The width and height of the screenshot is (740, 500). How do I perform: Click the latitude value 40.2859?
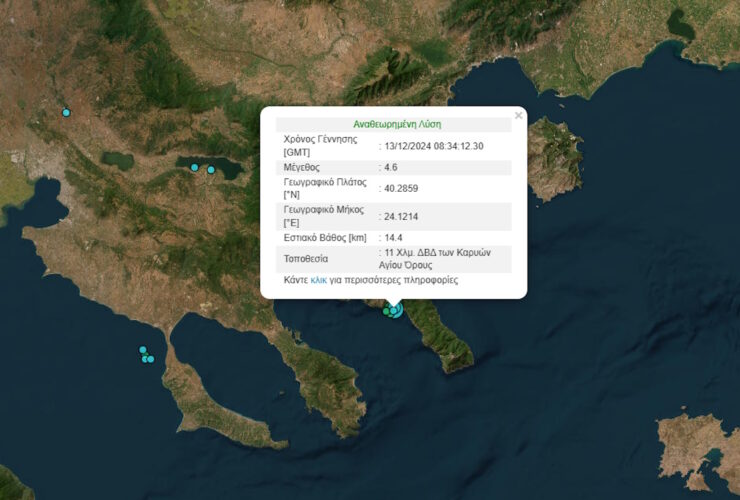[400, 189]
